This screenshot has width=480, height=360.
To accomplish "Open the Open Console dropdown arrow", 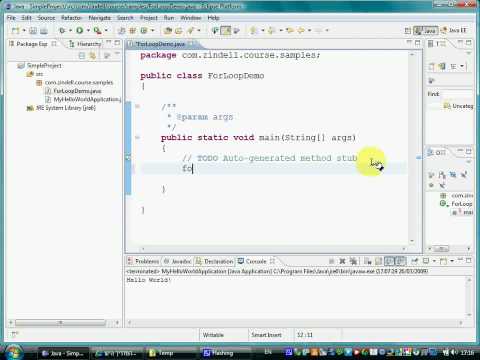I will [x=452, y=261].
